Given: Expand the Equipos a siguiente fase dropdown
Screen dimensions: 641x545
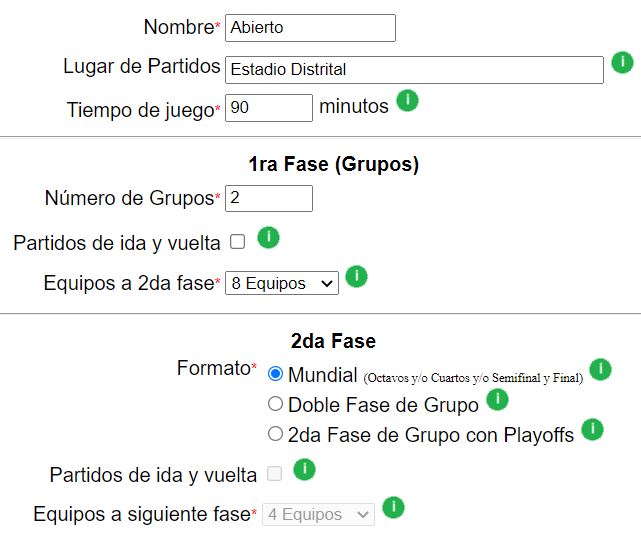Looking at the screenshot, I should [x=318, y=514].
